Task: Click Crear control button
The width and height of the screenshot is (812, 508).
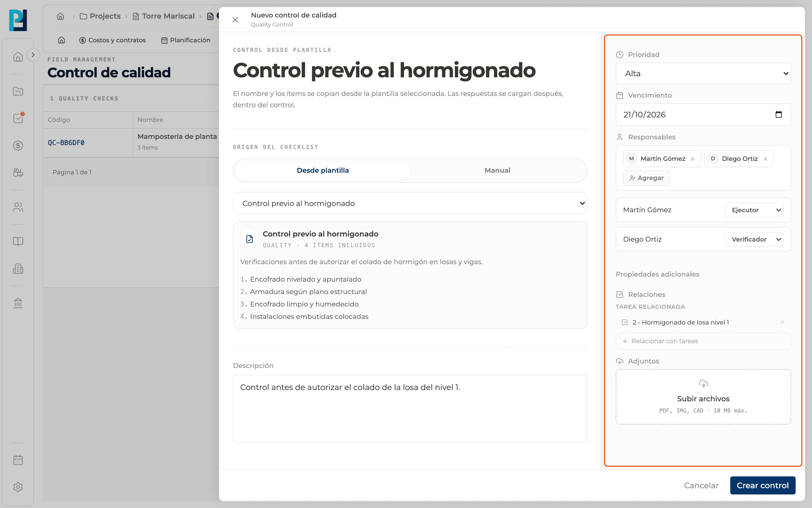Action: tap(762, 485)
